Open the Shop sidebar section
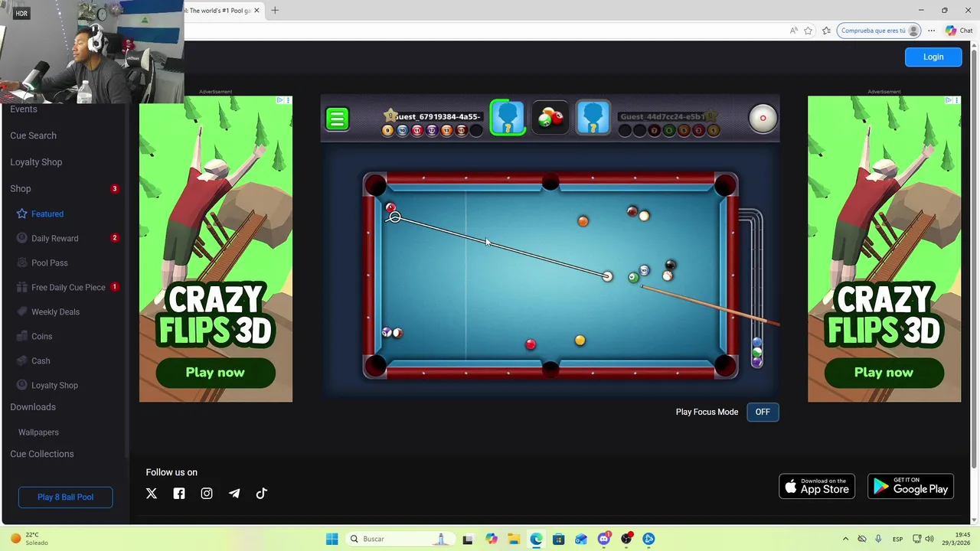Screen dimensions: 980x551 [21, 188]
